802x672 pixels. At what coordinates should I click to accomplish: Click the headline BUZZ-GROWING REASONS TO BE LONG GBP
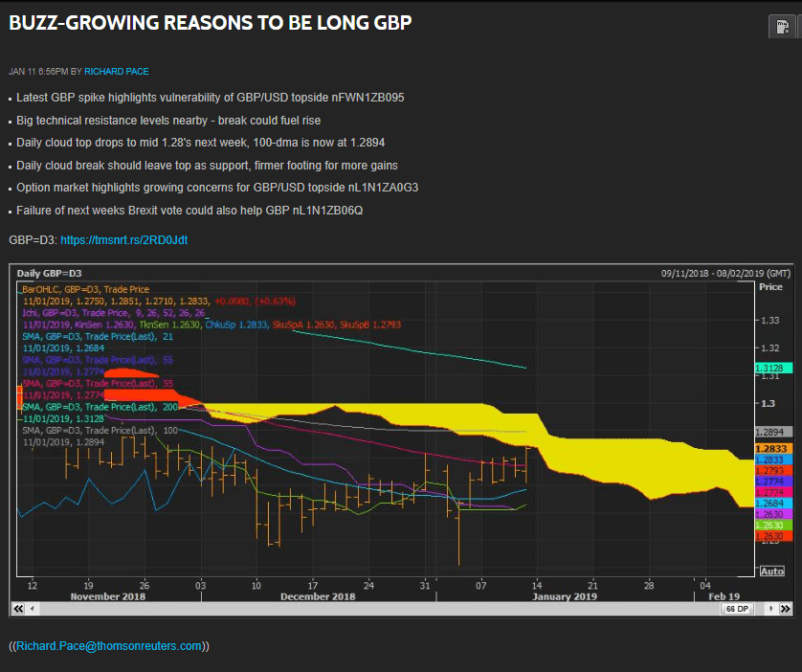211,23
